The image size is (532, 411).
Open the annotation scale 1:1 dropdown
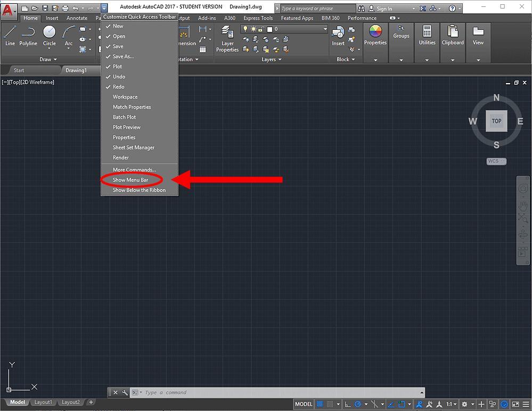451,404
